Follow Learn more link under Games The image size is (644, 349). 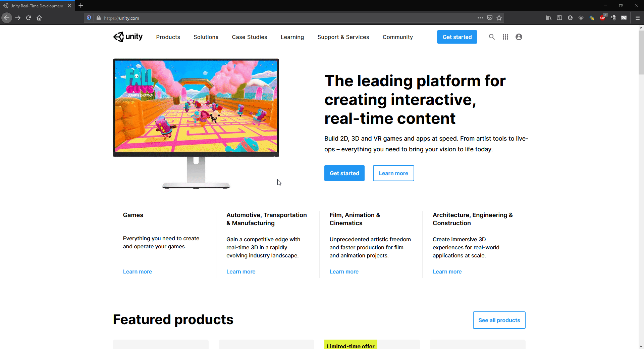coord(138,271)
